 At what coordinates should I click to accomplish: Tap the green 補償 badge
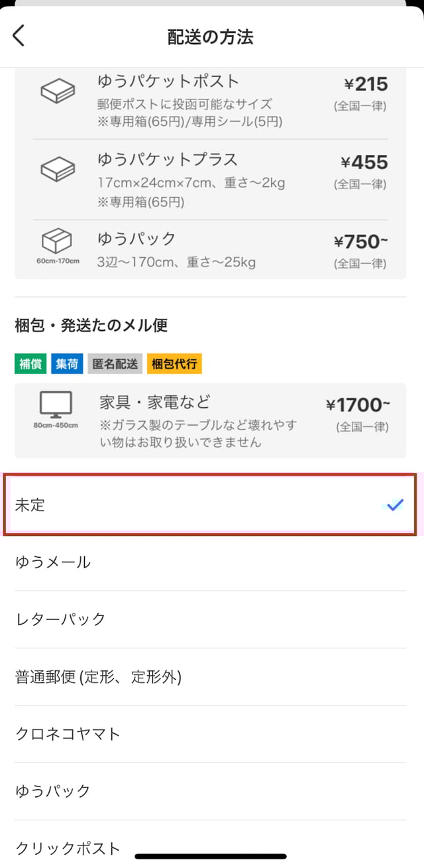point(30,363)
